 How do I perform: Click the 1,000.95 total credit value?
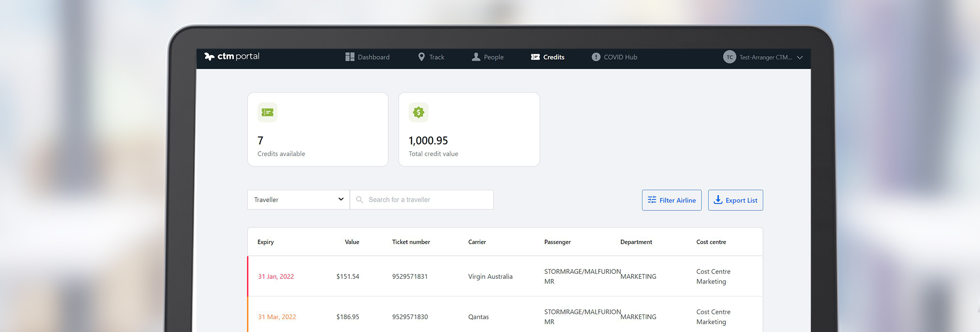tap(428, 140)
